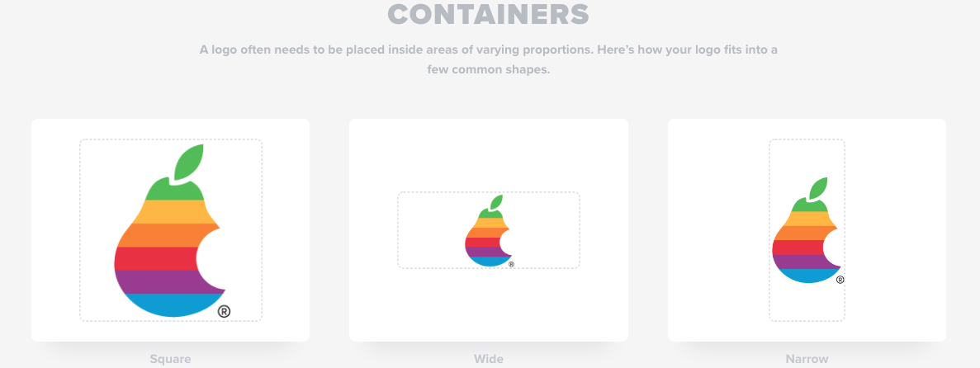The width and height of the screenshot is (980, 368).
Task: Click the green leaf of the Square logo
Action: pos(188,161)
